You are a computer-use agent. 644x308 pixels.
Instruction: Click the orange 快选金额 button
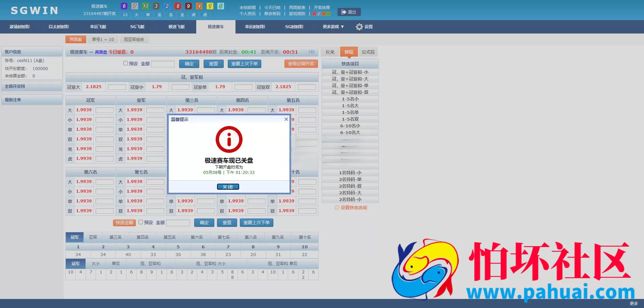(124, 223)
